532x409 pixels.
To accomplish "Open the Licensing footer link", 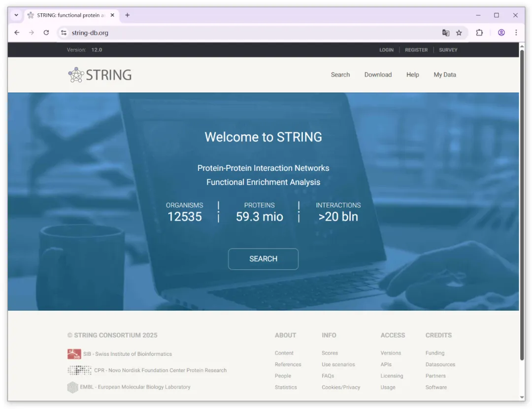I will 392,376.
